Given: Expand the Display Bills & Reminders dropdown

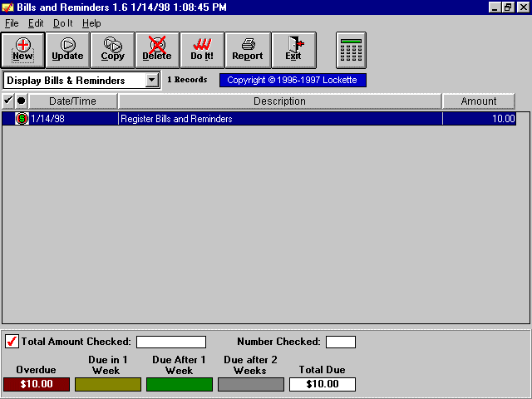Looking at the screenshot, I should pyautogui.click(x=151, y=81).
